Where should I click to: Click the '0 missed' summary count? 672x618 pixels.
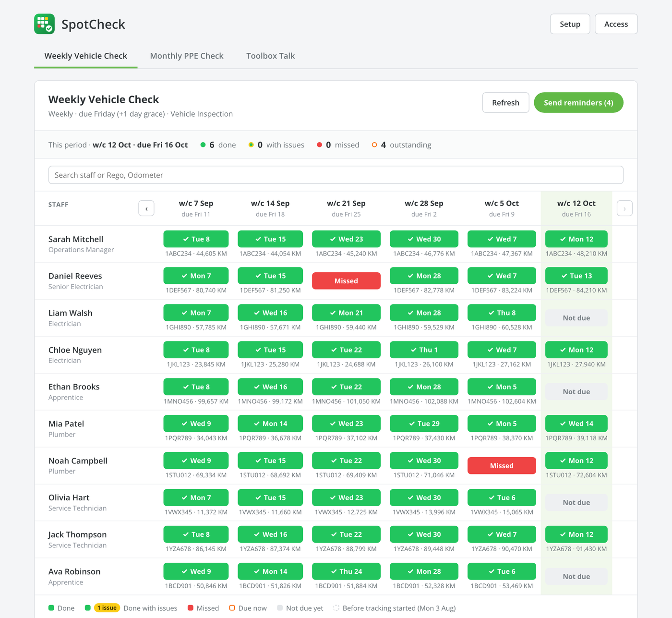(338, 145)
